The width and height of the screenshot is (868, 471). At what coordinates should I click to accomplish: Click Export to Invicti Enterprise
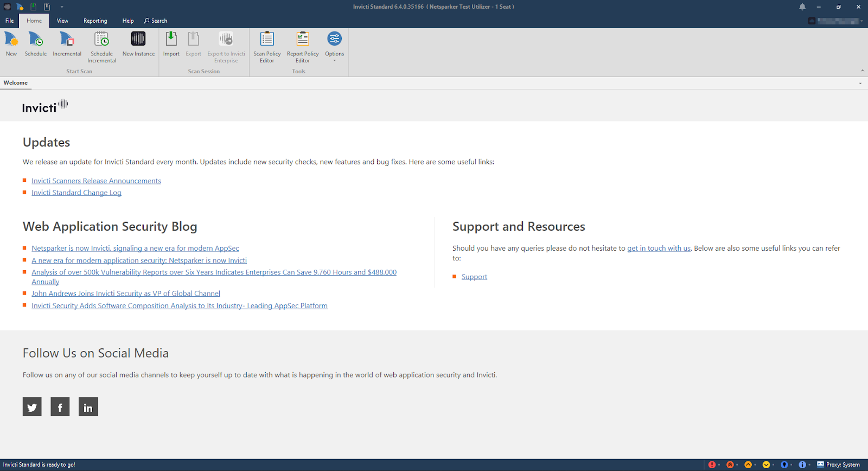(x=226, y=47)
